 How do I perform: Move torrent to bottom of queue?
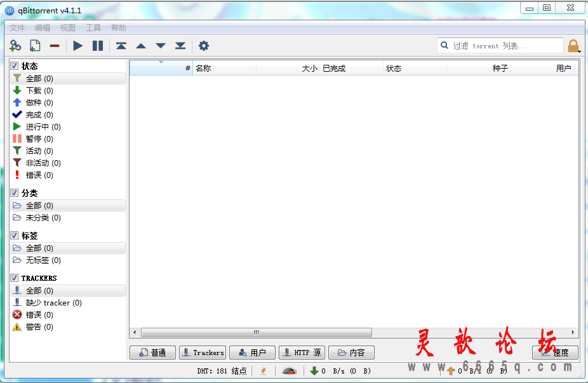(180, 46)
